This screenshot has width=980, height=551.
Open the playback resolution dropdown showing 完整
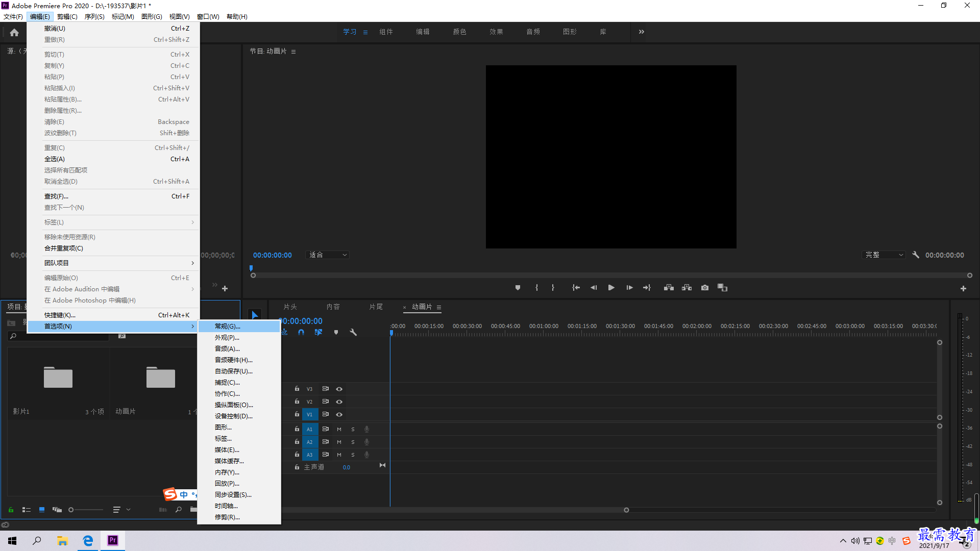pyautogui.click(x=884, y=255)
